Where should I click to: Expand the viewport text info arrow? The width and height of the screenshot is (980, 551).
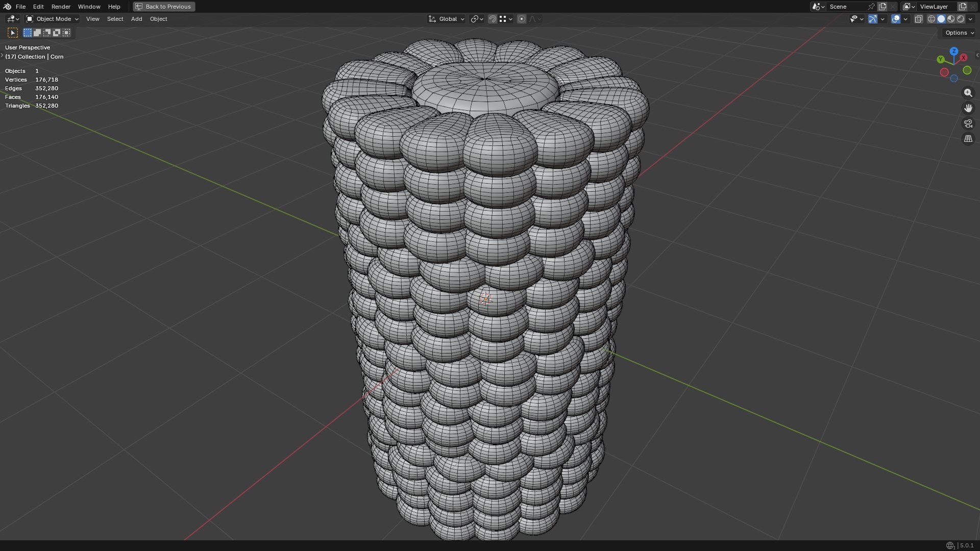click(2, 55)
